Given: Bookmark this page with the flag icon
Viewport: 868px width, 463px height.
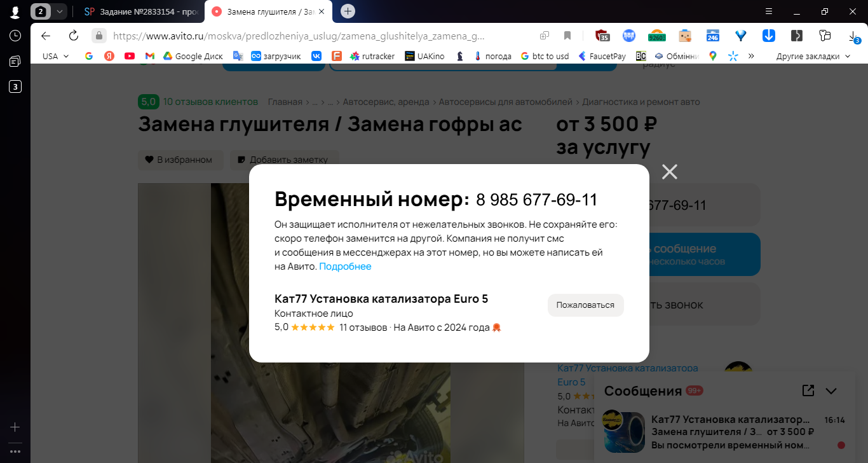Looking at the screenshot, I should click(x=567, y=36).
